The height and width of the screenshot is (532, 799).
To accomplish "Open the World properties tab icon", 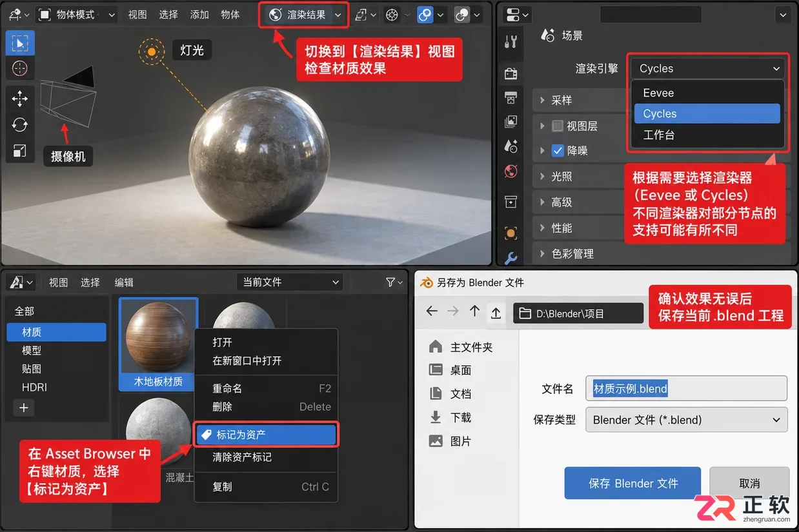I will (511, 172).
